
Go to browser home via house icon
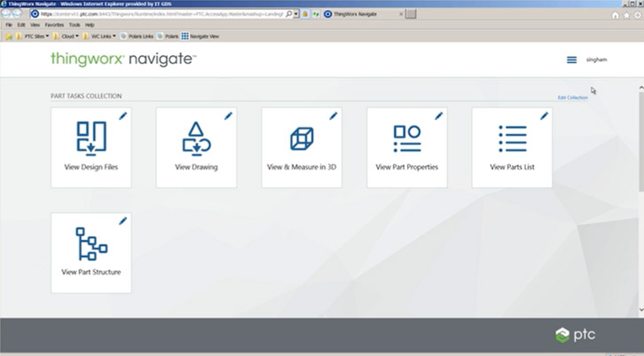tap(615, 15)
